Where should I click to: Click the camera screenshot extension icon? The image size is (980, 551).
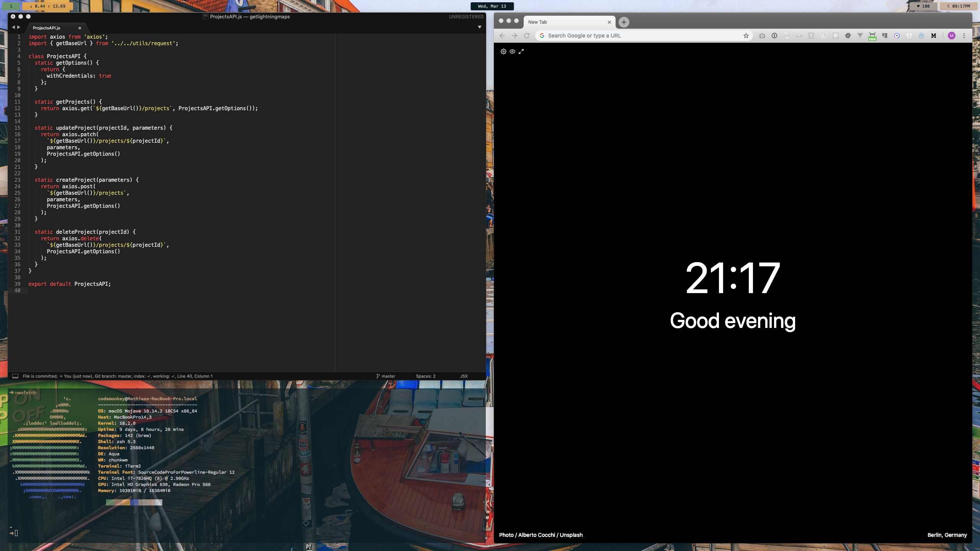point(762,36)
